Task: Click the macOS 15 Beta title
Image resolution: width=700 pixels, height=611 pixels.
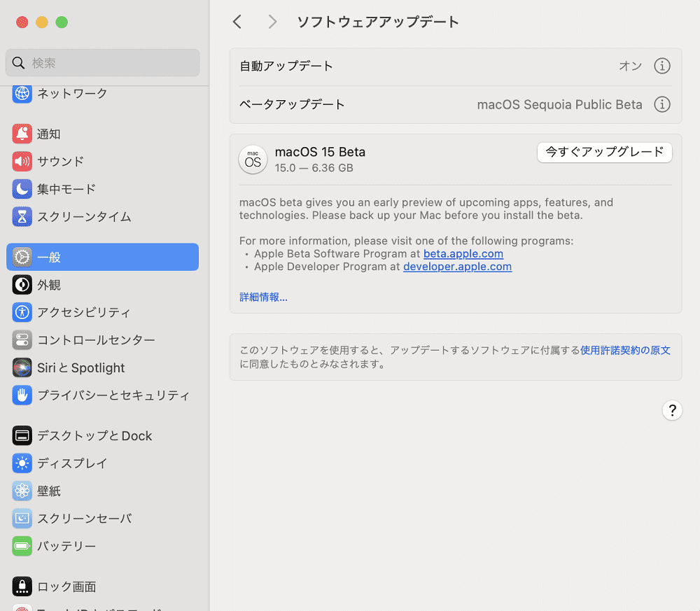Action: tap(320, 152)
